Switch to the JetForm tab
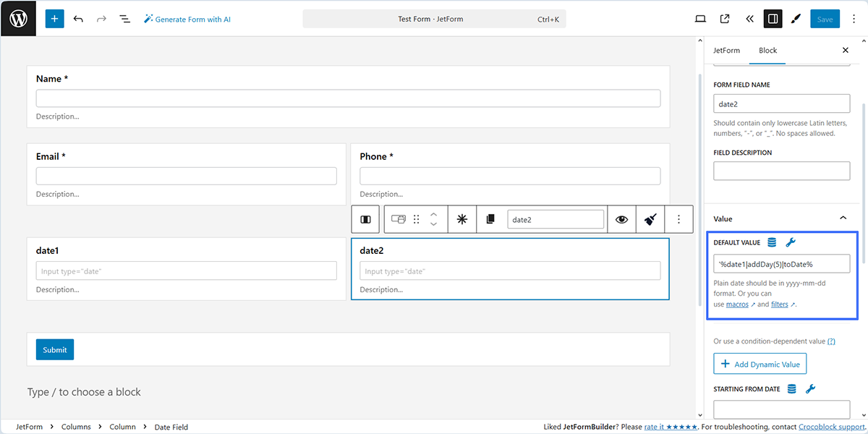Image resolution: width=868 pixels, height=434 pixels. [x=726, y=50]
